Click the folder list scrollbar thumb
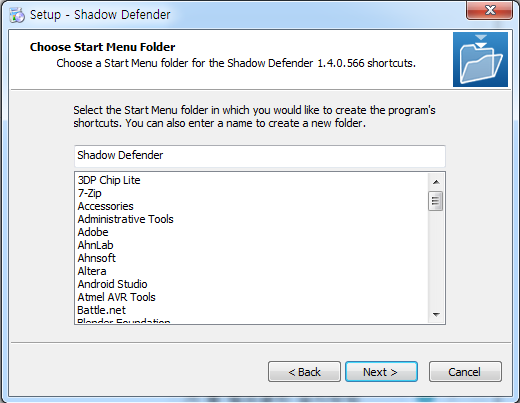The image size is (520, 403). tap(436, 201)
